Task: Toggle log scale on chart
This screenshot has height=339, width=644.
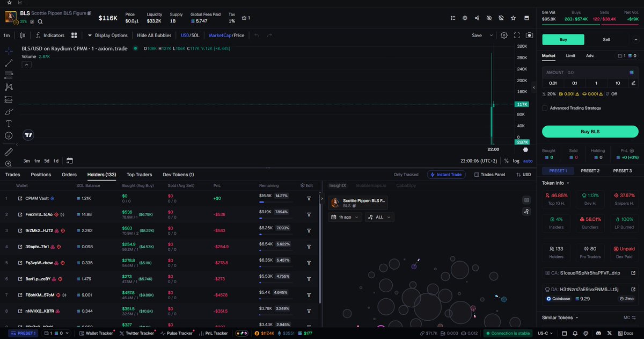Action: click(x=516, y=161)
